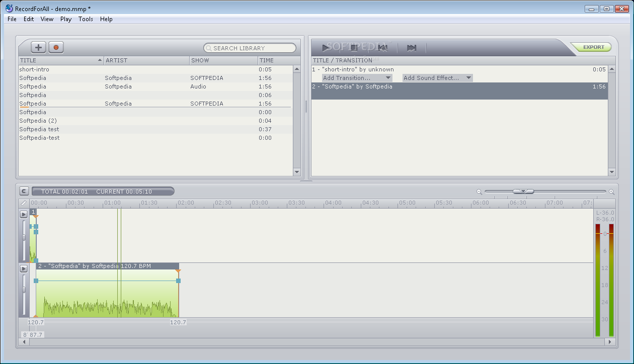This screenshot has width=634, height=364.
Task: Click the C button left of the TOTAL time readout
Action: pyautogui.click(x=24, y=191)
